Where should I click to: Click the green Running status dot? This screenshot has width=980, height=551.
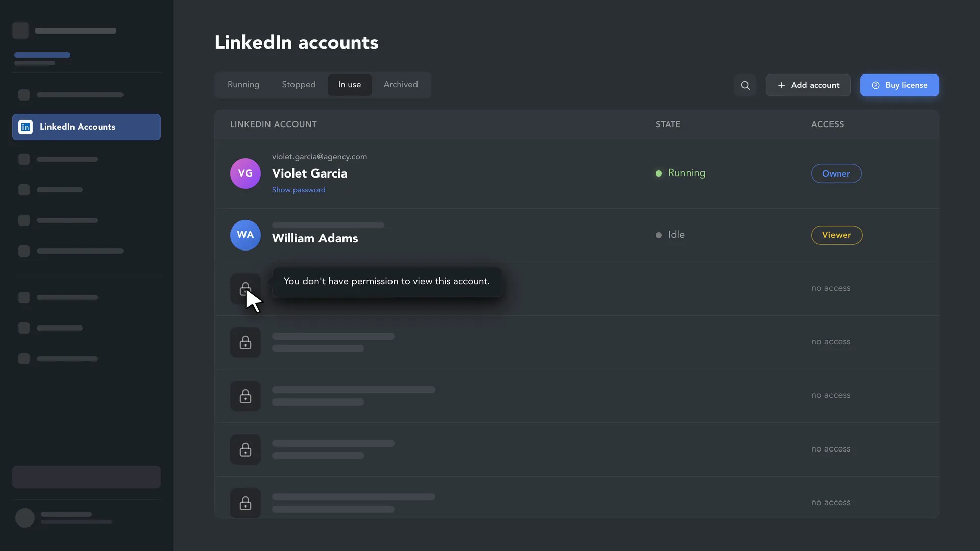(x=659, y=173)
